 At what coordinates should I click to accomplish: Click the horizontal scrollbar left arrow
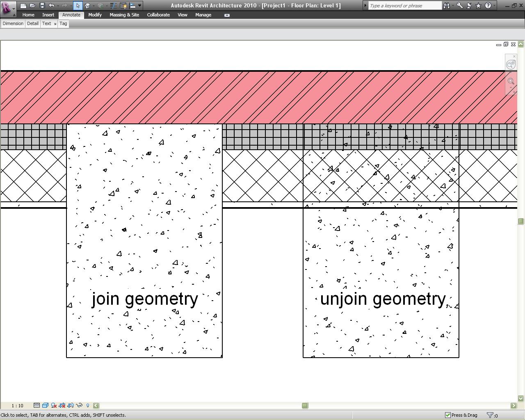[96, 406]
